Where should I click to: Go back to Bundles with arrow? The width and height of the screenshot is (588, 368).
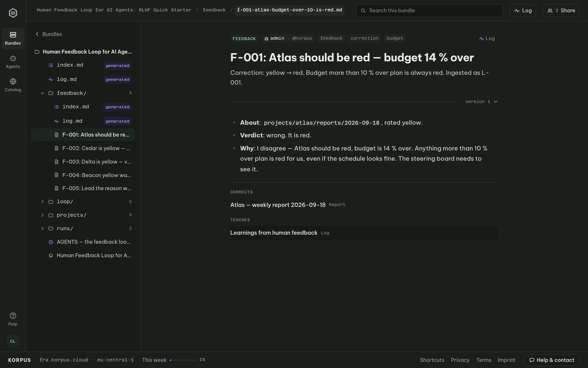(x=49, y=34)
